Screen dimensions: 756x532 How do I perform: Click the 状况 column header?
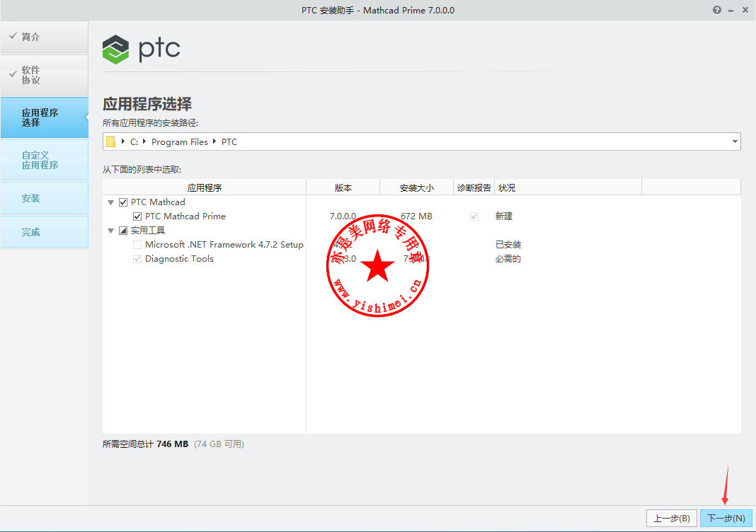point(568,187)
